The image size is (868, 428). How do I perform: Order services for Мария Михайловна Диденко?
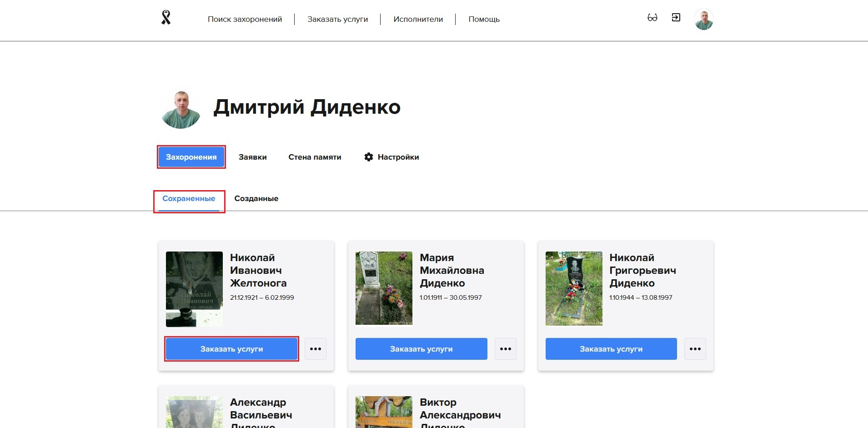pos(421,349)
